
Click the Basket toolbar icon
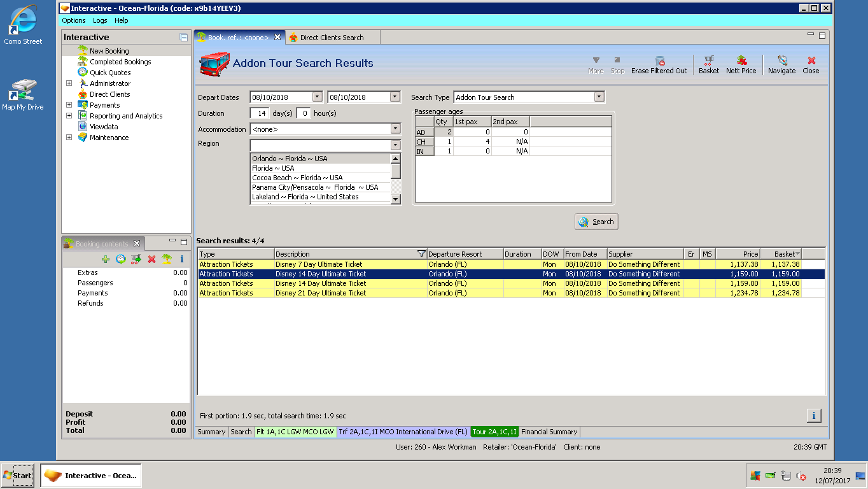708,61
